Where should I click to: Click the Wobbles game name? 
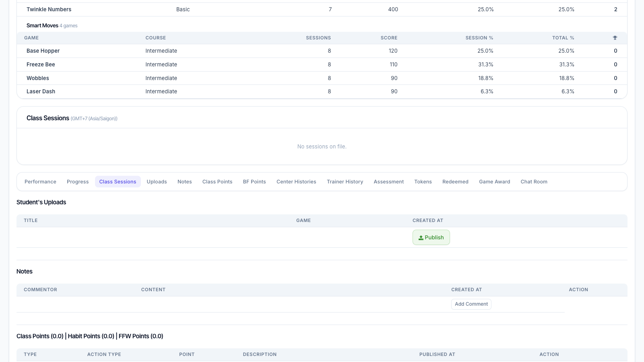tap(38, 78)
